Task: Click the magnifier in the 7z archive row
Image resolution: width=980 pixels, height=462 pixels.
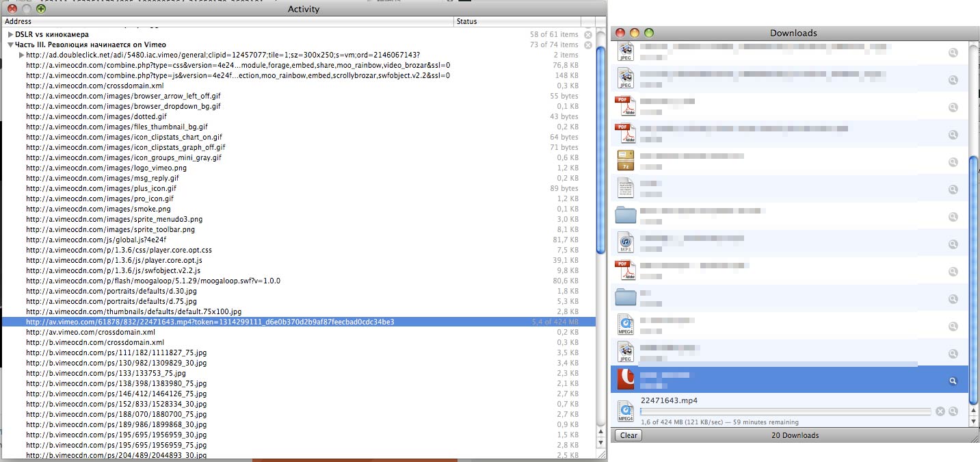Action: pos(953,162)
